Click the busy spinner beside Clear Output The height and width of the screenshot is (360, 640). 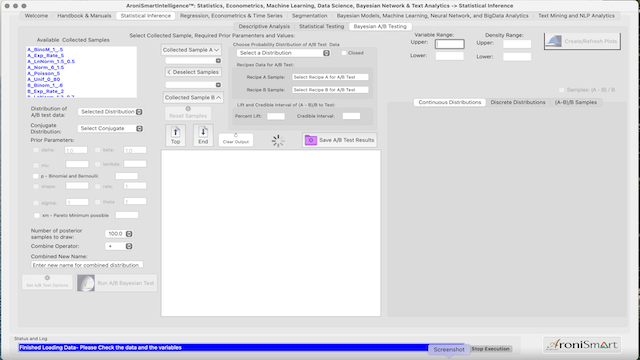click(x=278, y=141)
